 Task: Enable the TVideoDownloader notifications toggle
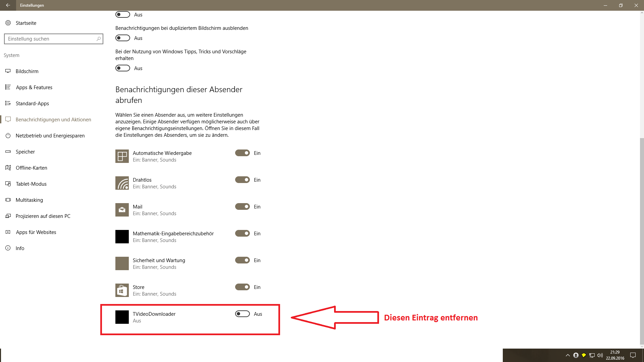click(242, 314)
